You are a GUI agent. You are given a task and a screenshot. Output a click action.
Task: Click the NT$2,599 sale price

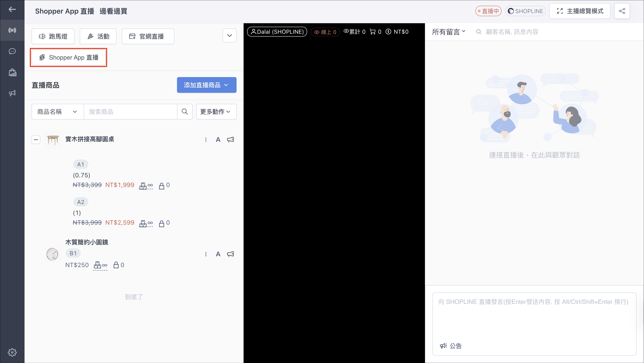click(120, 222)
